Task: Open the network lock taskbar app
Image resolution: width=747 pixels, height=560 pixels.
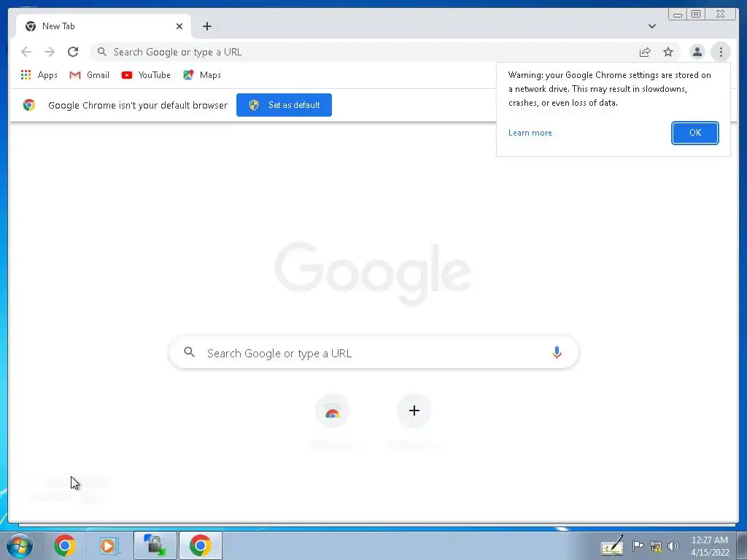Action: click(155, 545)
